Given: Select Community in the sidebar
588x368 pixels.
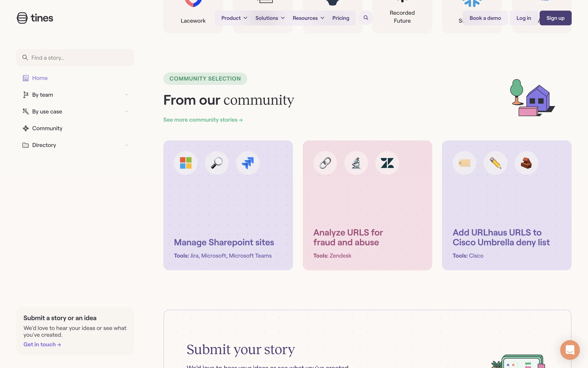Looking at the screenshot, I should pos(47,128).
